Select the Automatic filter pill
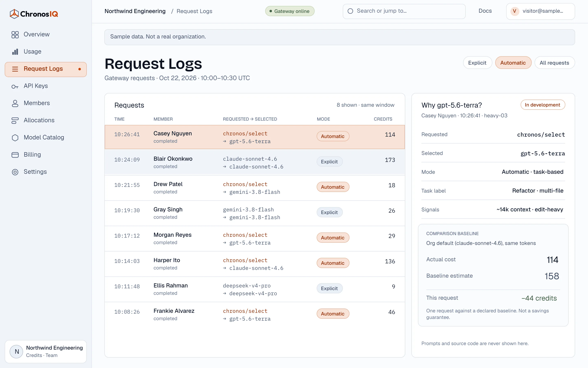The image size is (588, 368). (513, 63)
